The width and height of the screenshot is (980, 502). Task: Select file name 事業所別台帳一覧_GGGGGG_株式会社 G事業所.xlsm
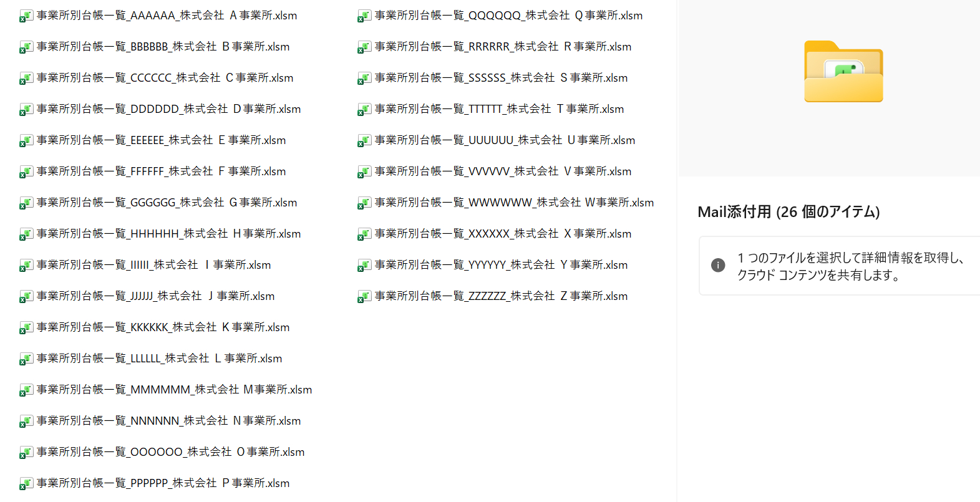tap(167, 203)
